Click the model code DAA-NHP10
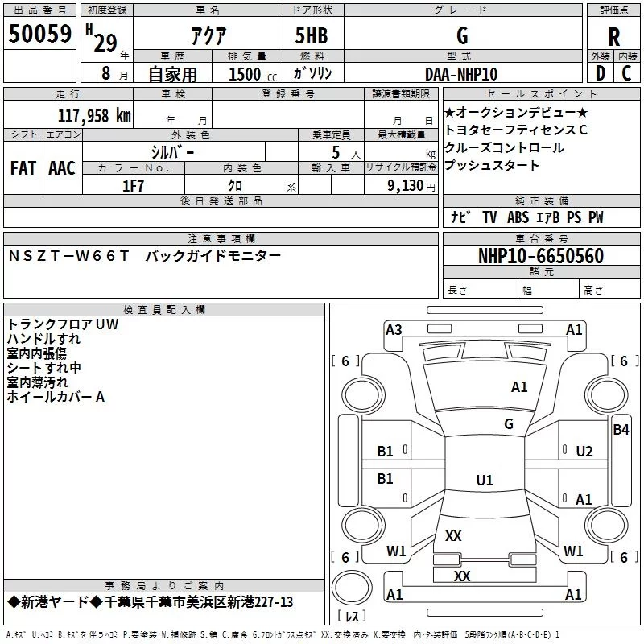Viewport: 644px width, 644px height. tap(460, 73)
